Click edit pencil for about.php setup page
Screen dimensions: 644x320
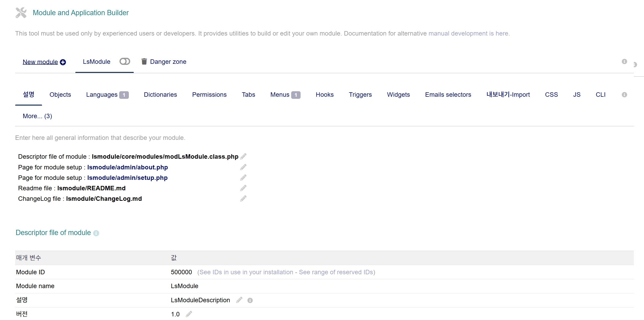243,167
